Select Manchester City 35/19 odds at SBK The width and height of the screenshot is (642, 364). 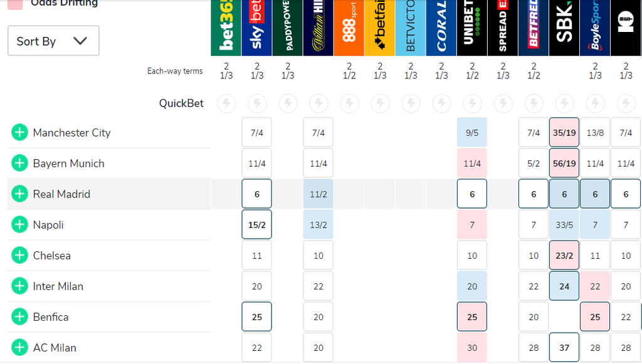coord(564,133)
